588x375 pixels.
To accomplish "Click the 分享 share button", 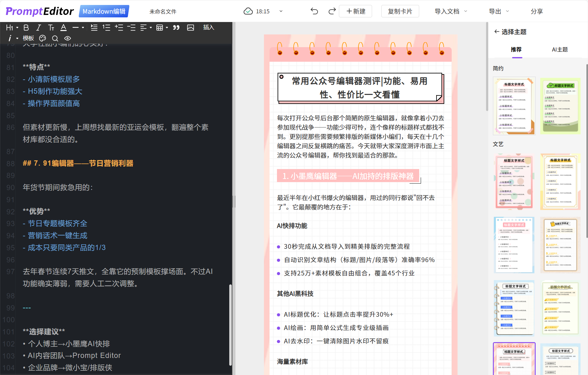I will coord(537,11).
